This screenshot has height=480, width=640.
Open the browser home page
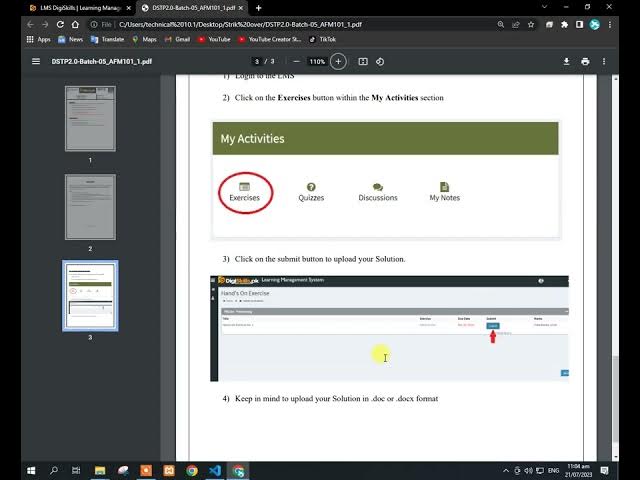click(75, 24)
